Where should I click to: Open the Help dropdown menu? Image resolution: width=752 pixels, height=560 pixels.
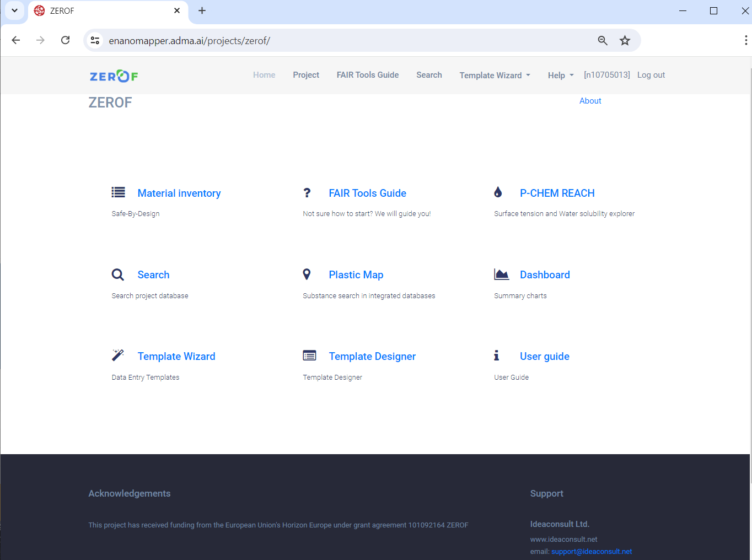(561, 76)
